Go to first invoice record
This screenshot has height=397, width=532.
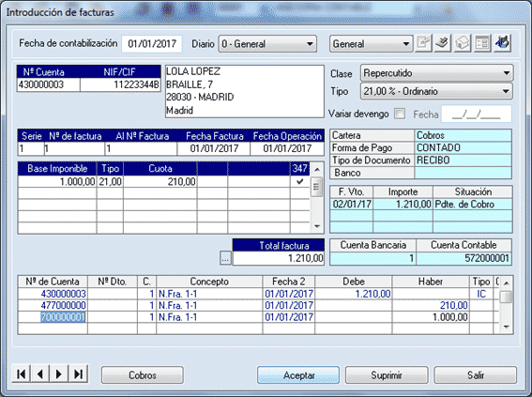coord(21,374)
